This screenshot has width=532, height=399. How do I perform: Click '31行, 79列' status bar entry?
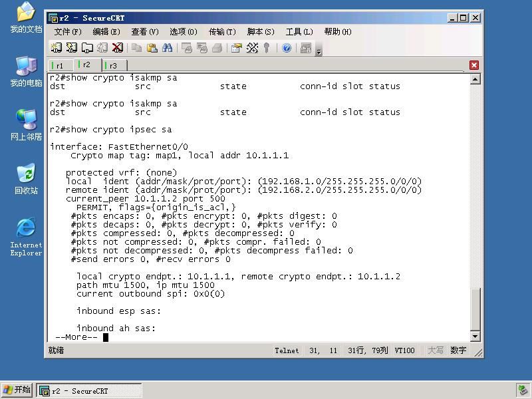tap(368, 350)
